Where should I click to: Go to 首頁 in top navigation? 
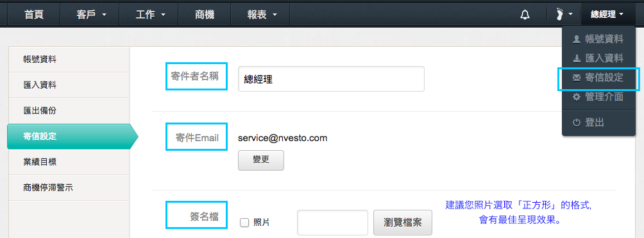(x=34, y=15)
